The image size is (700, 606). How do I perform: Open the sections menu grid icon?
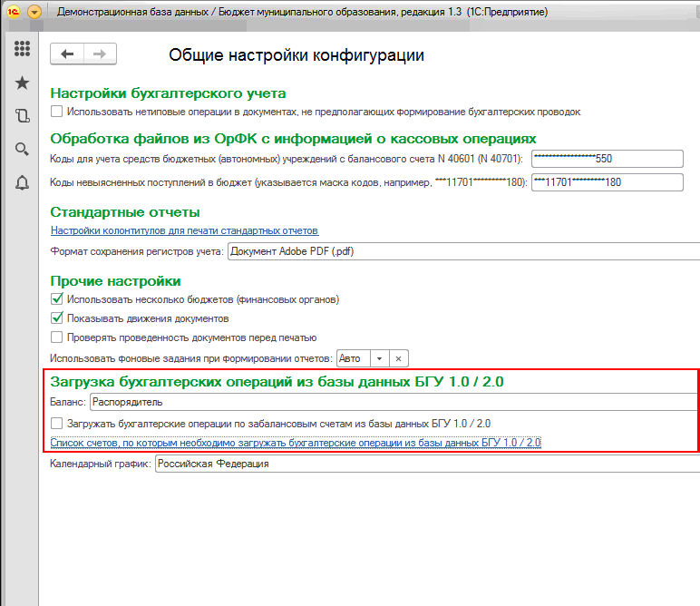23,49
